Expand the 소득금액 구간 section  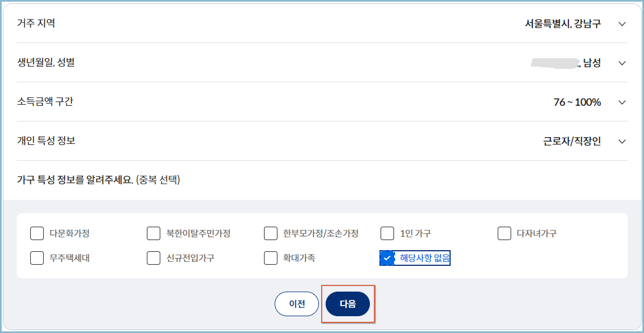[x=622, y=102]
